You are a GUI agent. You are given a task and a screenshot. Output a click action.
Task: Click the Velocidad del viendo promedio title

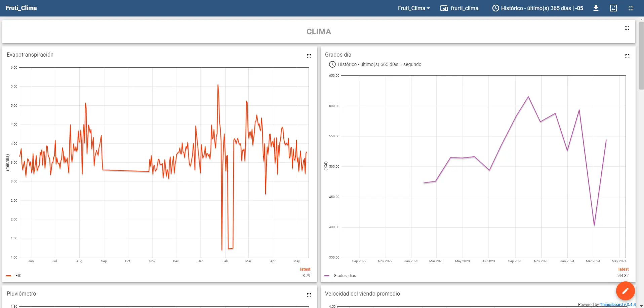(362, 294)
